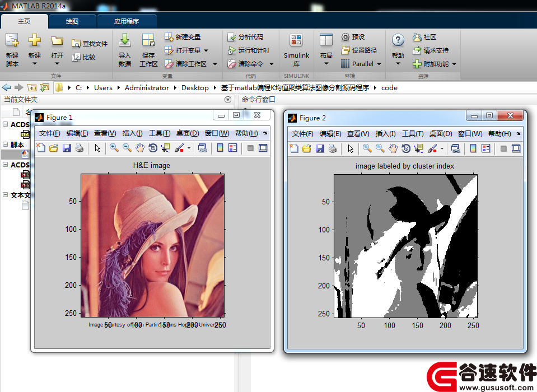The image size is (537, 392).
Task: Click the browse for folder icon
Action: coord(45,88)
